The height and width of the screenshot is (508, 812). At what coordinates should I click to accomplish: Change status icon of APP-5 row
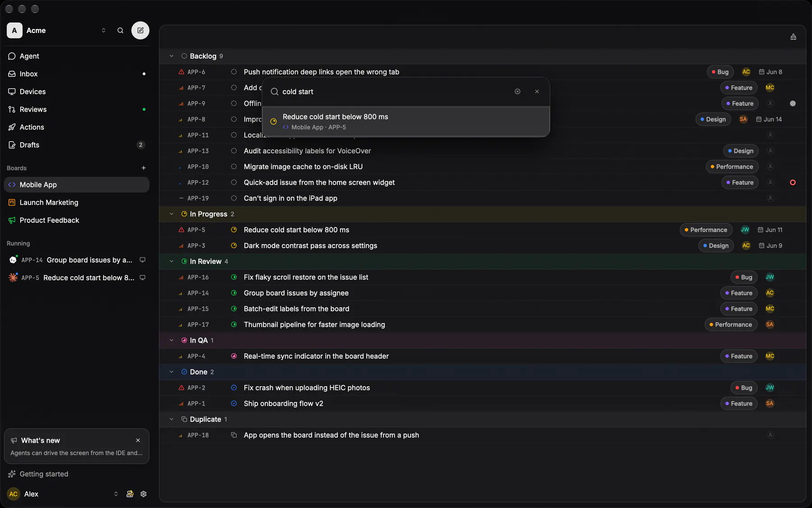[234, 230]
